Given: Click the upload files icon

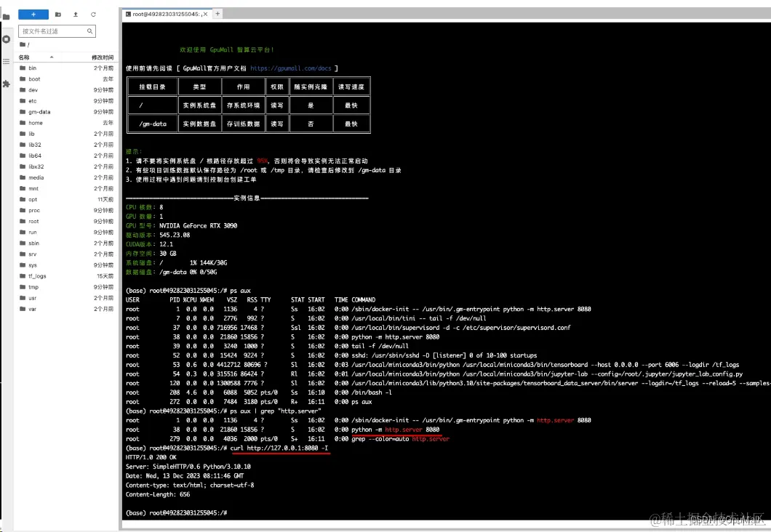Looking at the screenshot, I should 76,15.
